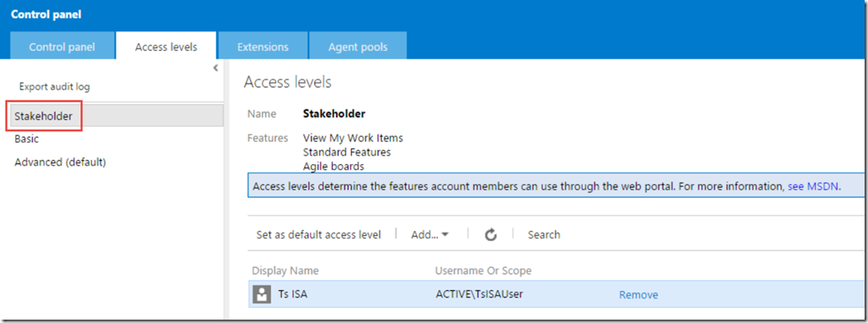
Task: Open the see MSDN link
Action: 813,187
